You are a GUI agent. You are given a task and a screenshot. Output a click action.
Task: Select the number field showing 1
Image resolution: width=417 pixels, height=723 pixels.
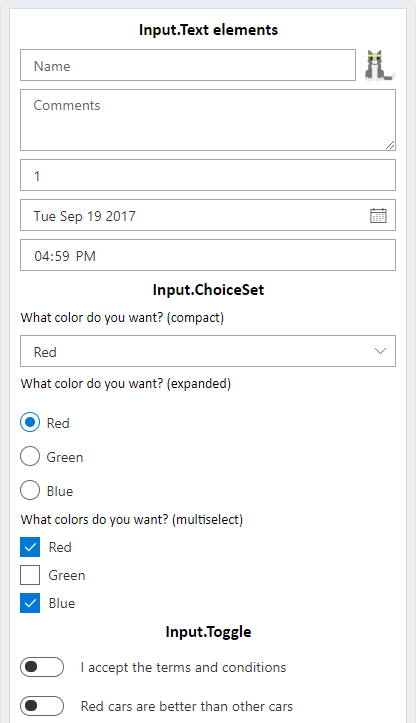[x=208, y=175]
